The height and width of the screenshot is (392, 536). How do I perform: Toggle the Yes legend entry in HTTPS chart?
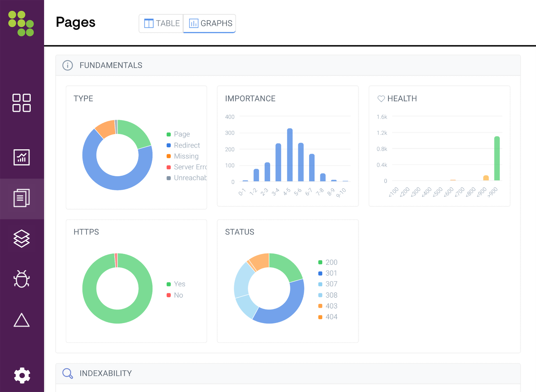[x=176, y=284]
